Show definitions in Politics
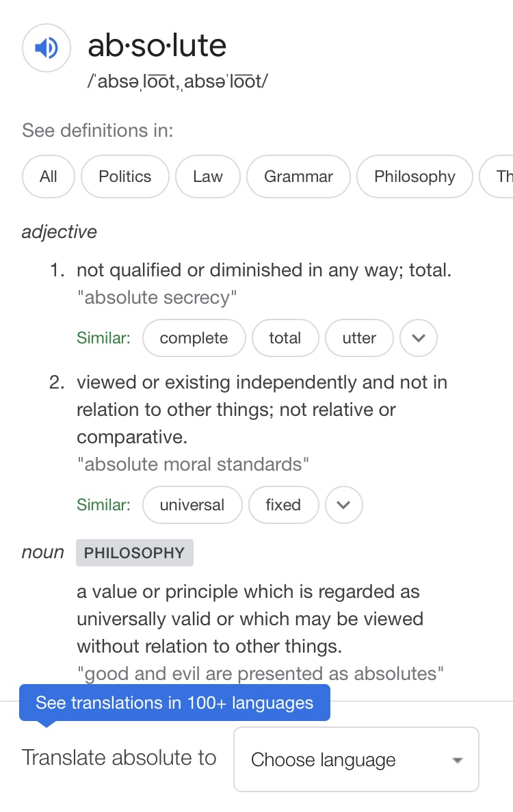Viewport: 513px width, 812px height. pyautogui.click(x=125, y=176)
